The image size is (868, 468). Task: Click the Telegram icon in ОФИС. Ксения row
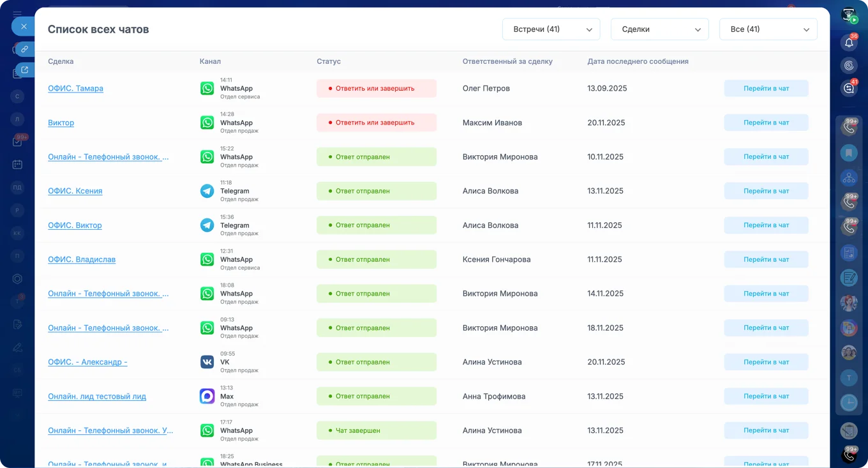coord(207,191)
